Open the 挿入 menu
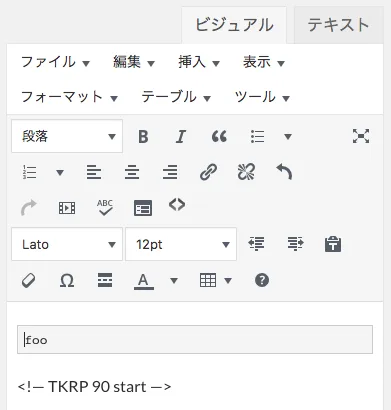This screenshot has height=410, width=391. tap(199, 62)
